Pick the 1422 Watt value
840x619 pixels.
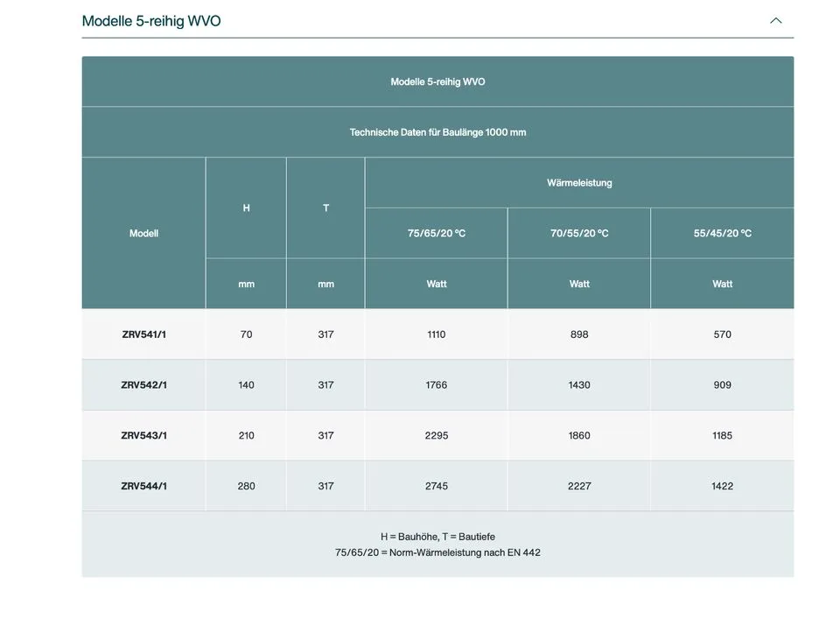pos(722,486)
